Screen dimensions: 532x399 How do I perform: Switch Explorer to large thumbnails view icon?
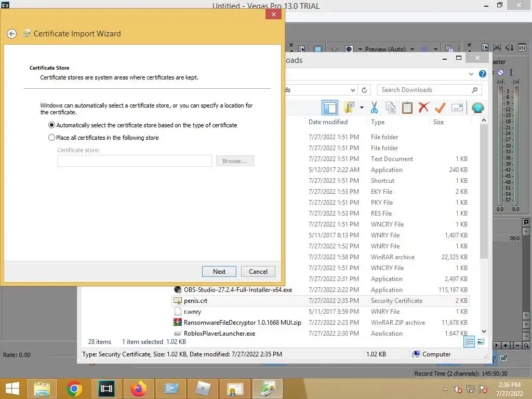[x=481, y=342]
